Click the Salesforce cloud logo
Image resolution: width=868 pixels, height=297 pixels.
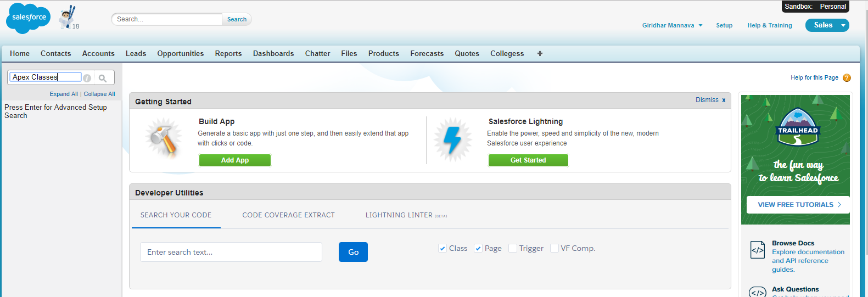point(28,18)
